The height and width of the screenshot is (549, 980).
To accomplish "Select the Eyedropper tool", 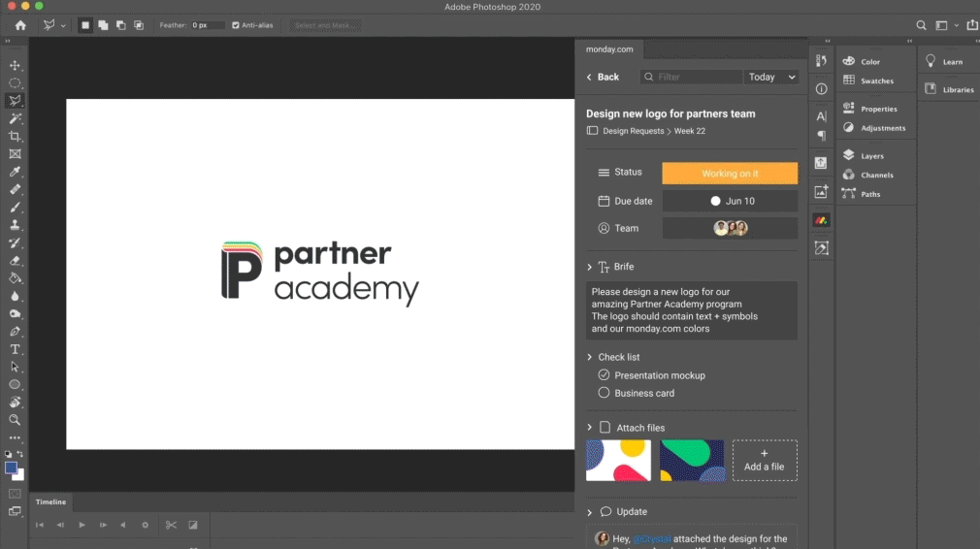I will [15, 172].
